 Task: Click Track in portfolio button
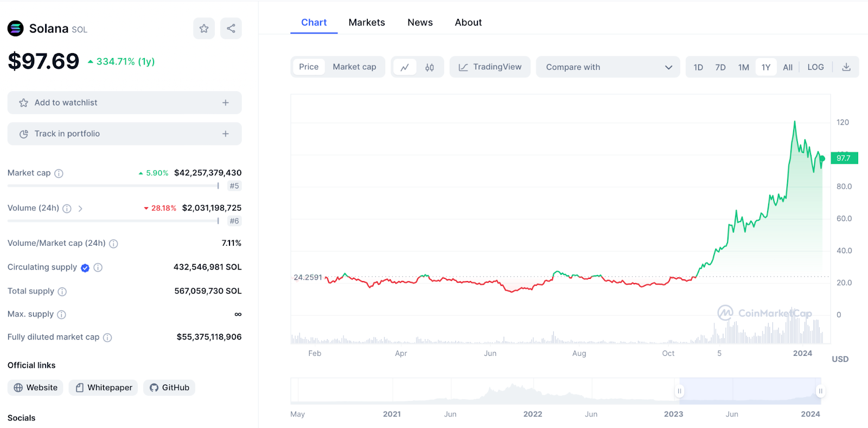[x=124, y=133]
